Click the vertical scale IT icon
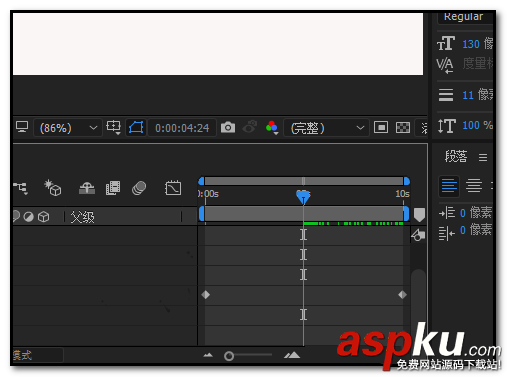This screenshot has width=507, height=377. 446,126
